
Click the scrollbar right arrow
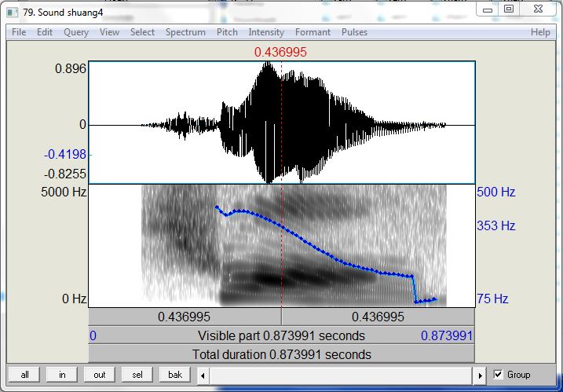click(480, 376)
